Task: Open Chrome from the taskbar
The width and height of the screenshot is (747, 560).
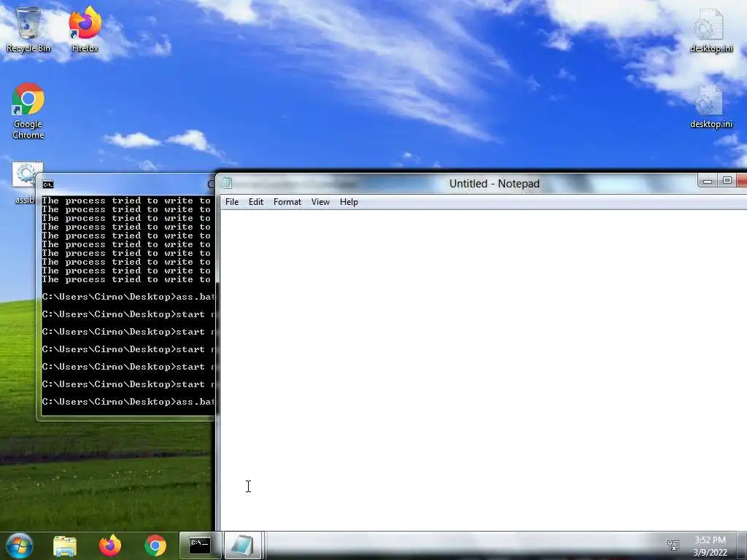Action: [x=155, y=545]
